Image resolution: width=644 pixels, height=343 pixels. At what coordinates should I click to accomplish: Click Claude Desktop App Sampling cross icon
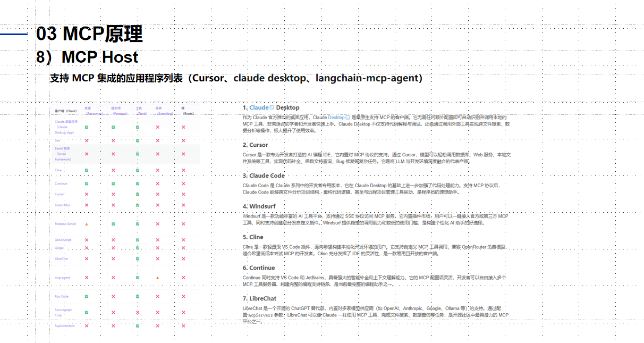(158, 127)
